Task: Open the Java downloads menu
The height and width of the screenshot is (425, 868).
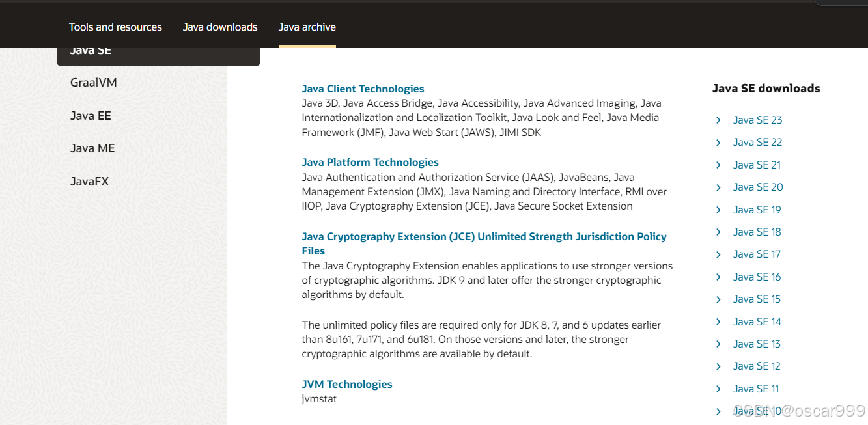Action: coord(220,27)
